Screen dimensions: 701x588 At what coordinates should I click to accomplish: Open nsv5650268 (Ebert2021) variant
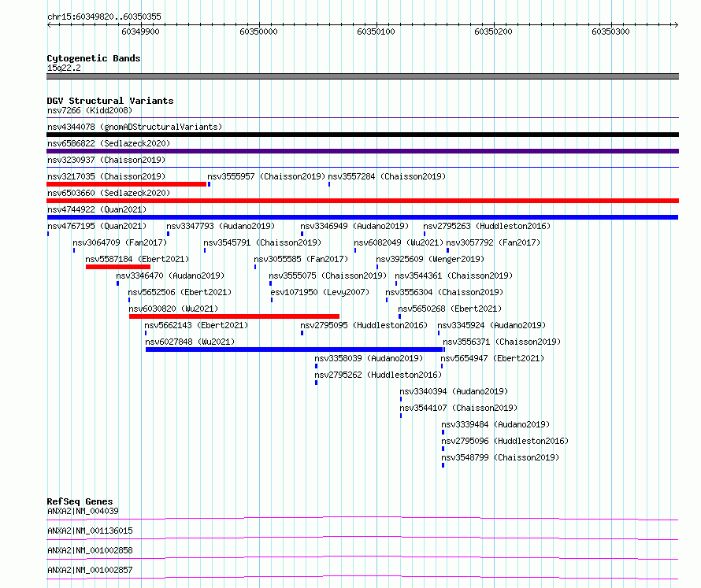[450, 309]
